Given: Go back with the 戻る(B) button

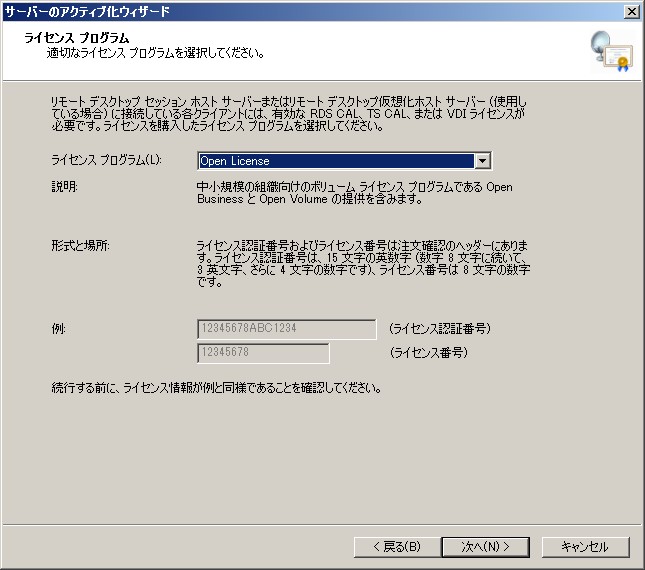Looking at the screenshot, I should (x=396, y=547).
